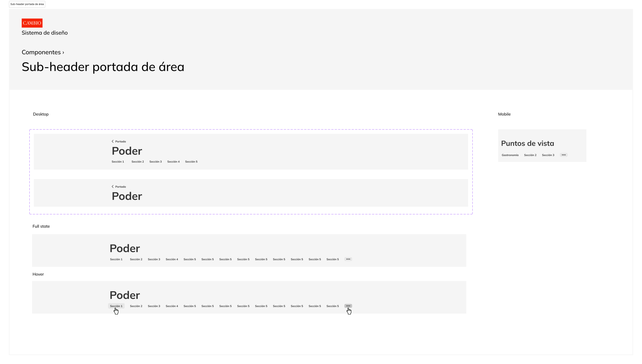Click the Componentes breadcrumb link

(x=41, y=52)
